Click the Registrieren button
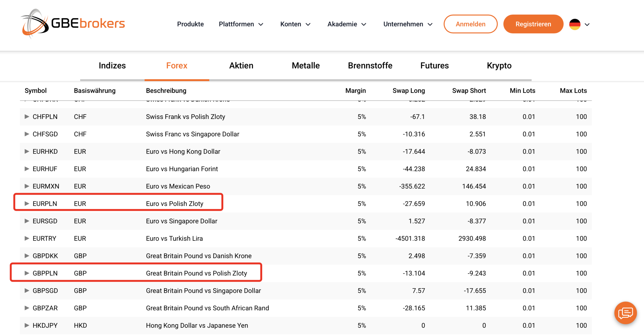Screen dimensions: 644x335 (x=533, y=24)
